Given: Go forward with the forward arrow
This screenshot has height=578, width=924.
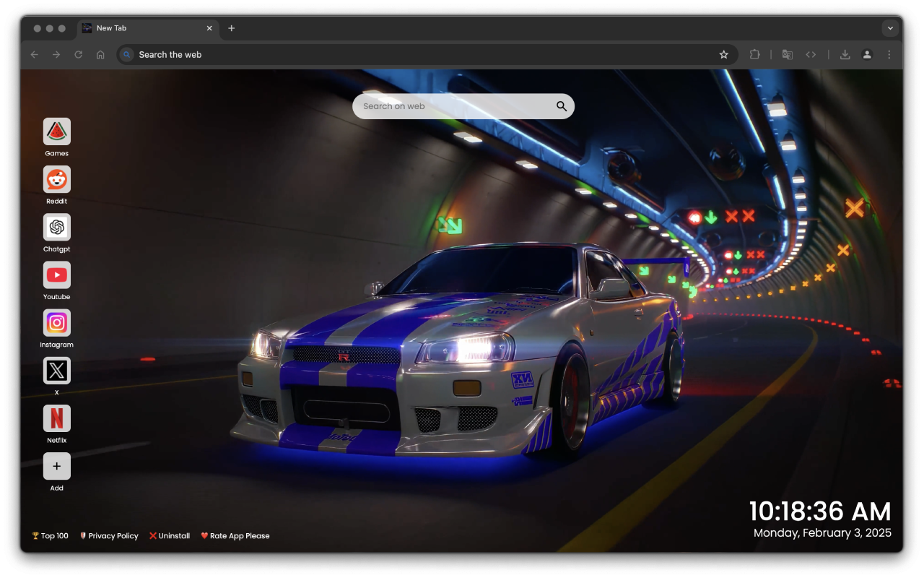Looking at the screenshot, I should coord(56,54).
